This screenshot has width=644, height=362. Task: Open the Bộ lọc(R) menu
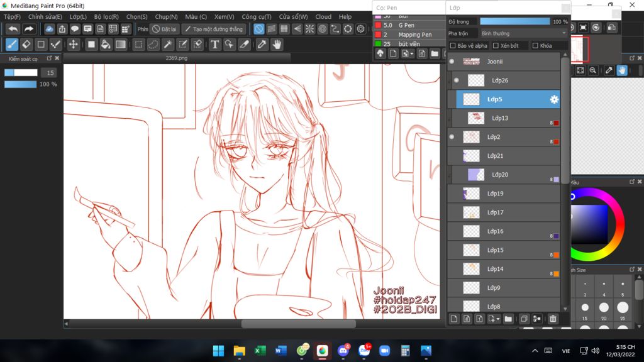coord(106,17)
